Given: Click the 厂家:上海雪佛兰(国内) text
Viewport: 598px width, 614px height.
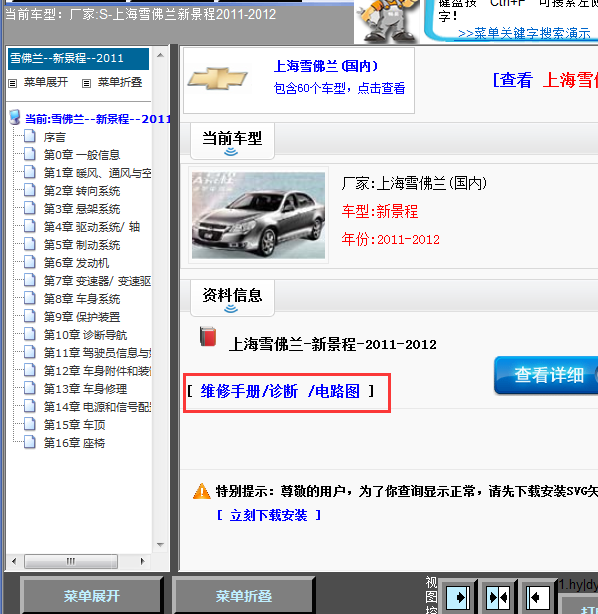Looking at the screenshot, I should (x=414, y=183).
